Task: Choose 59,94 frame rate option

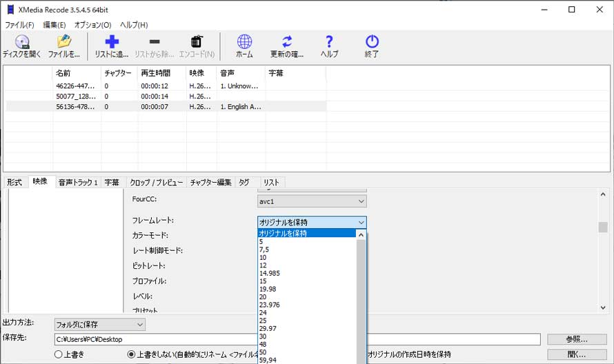Action: [307, 360]
